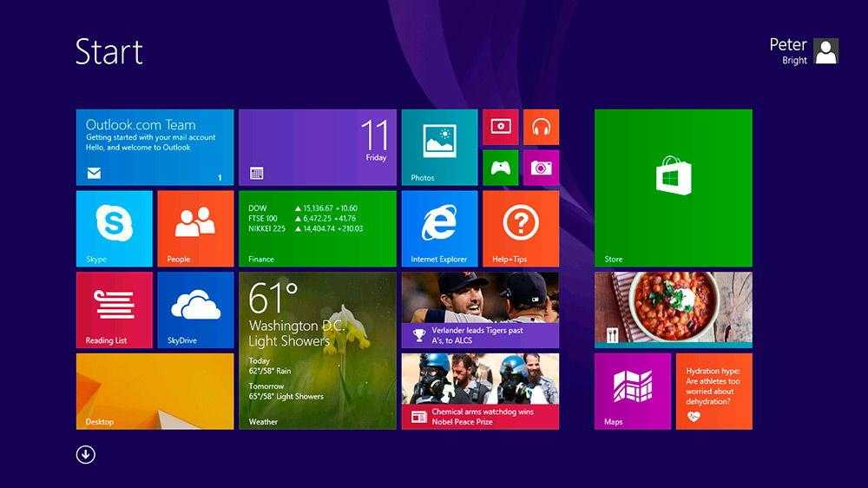Open the Reading List tile
The image size is (868, 488).
[114, 310]
